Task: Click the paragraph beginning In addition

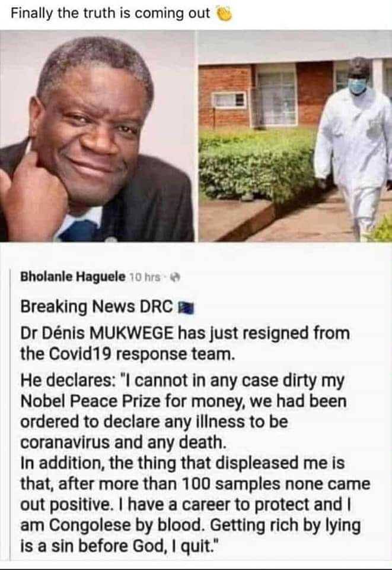Action: tap(195, 505)
